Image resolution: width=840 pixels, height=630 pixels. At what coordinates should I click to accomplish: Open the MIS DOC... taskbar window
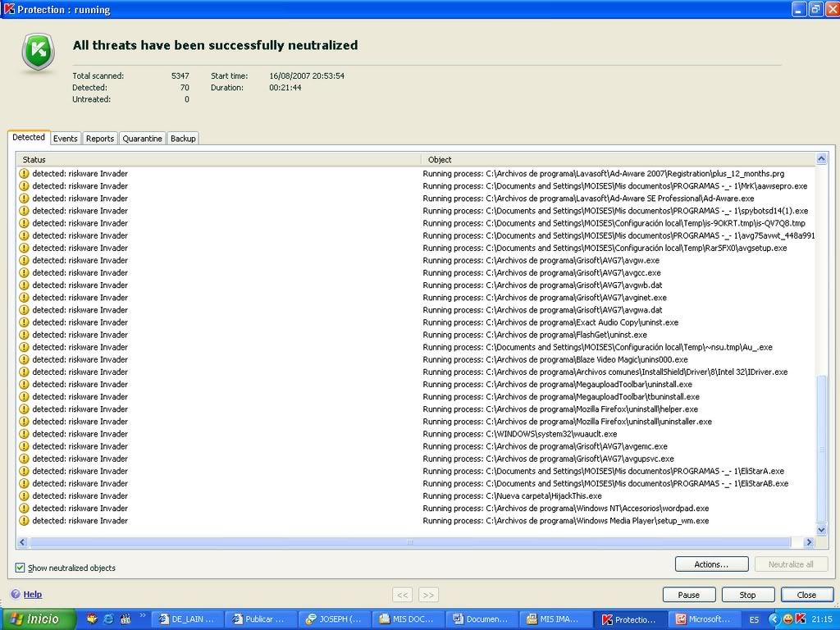click(x=407, y=619)
